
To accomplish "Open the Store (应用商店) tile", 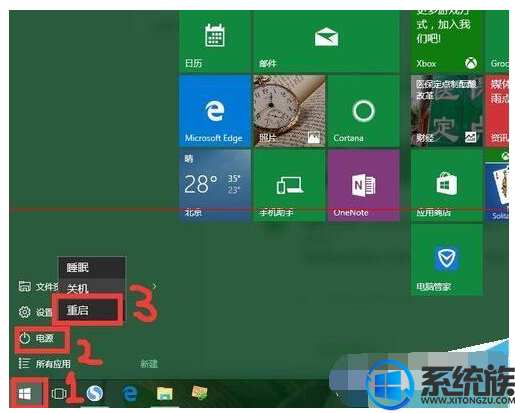I will (x=447, y=185).
